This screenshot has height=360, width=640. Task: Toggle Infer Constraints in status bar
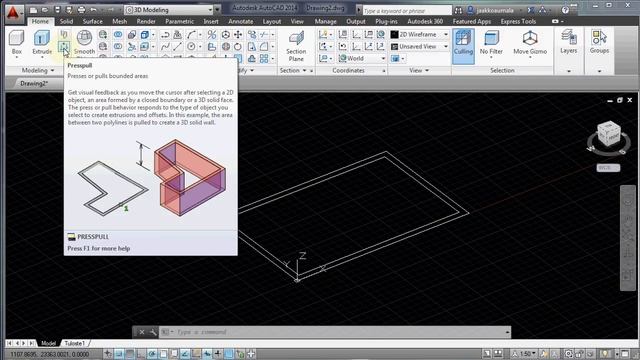click(x=108, y=354)
